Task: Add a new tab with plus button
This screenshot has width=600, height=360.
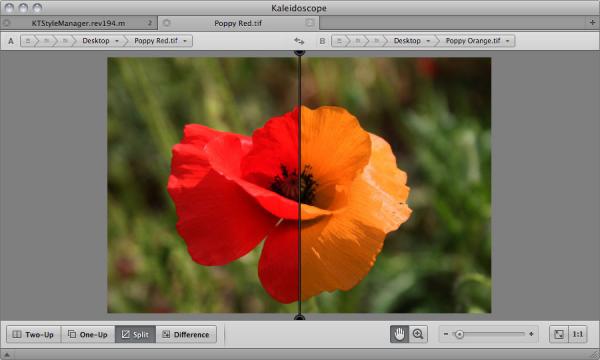Action: click(x=592, y=23)
